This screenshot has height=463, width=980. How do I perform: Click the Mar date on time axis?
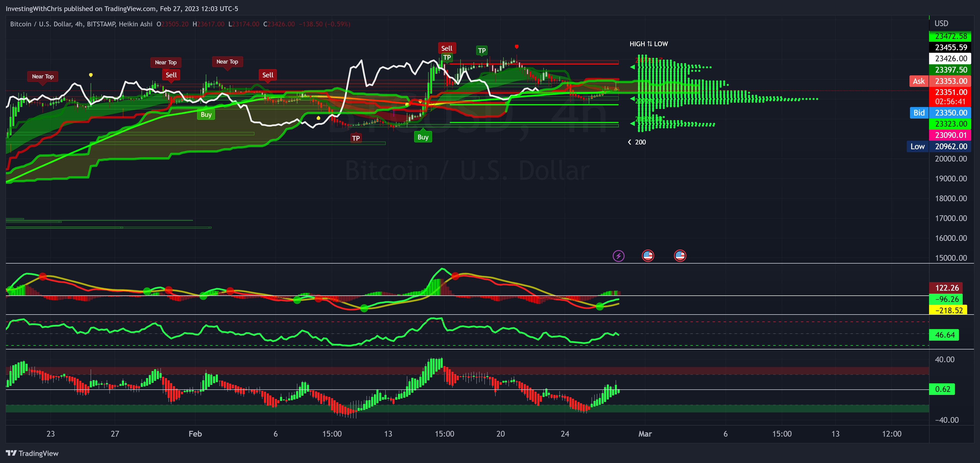click(x=645, y=434)
